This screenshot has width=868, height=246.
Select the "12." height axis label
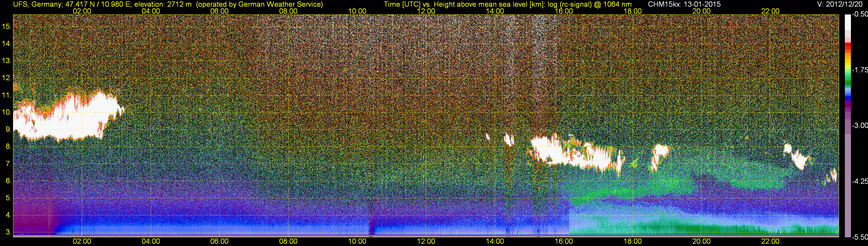[x=7, y=78]
